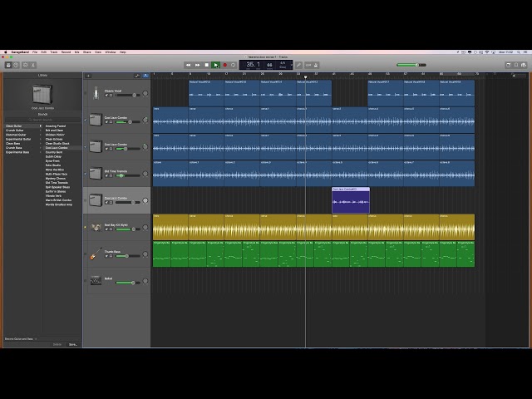Show the Smart Controls knob button
This screenshot has width=532, height=399.
tap(26, 65)
